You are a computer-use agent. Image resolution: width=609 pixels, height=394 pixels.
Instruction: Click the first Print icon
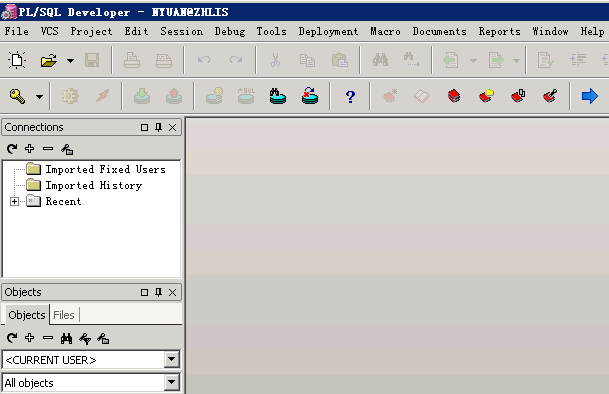coord(132,60)
